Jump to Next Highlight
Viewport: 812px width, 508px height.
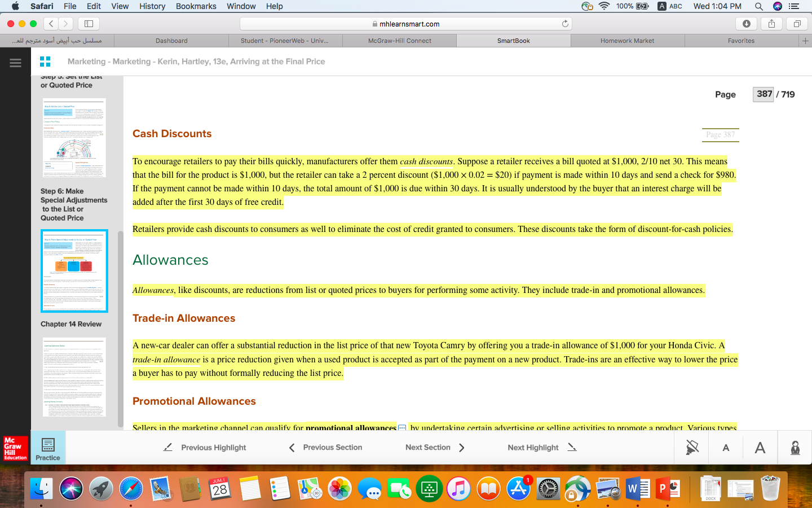coord(542,448)
